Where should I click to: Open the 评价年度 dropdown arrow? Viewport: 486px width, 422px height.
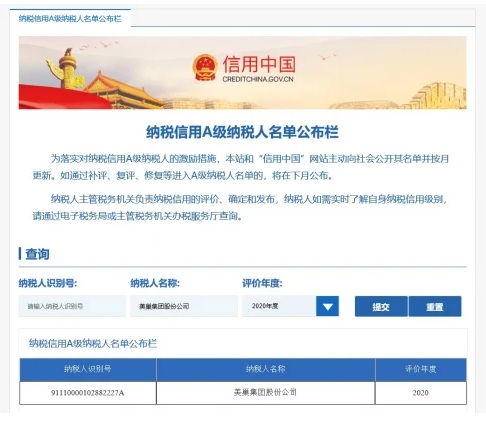pos(327,306)
